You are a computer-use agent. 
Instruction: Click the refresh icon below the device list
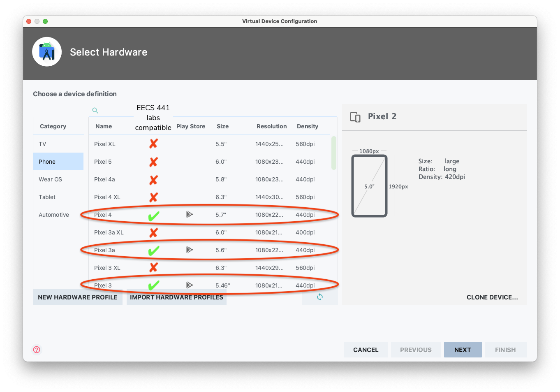[320, 297]
